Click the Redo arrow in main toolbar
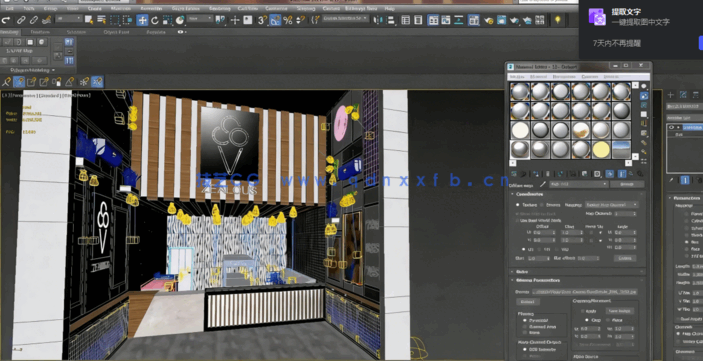Viewport: 703px width, 361px height. click(6, 20)
